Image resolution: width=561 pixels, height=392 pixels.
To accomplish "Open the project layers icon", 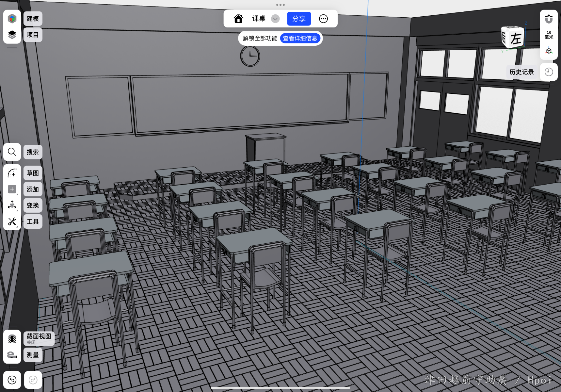I will pyautogui.click(x=12, y=35).
